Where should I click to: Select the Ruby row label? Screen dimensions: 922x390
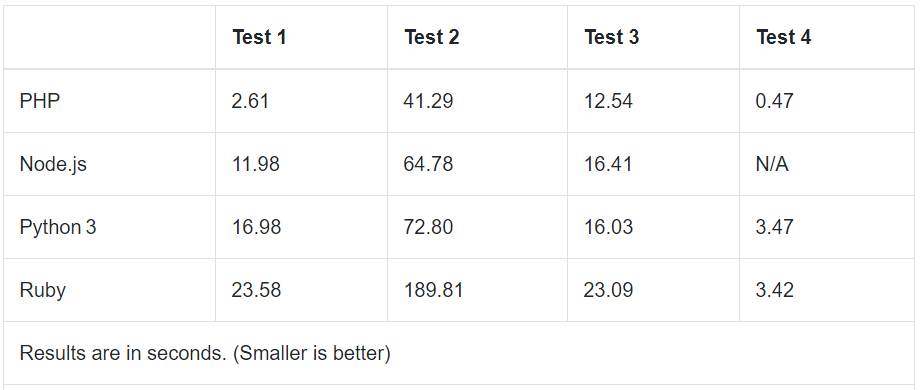42,290
